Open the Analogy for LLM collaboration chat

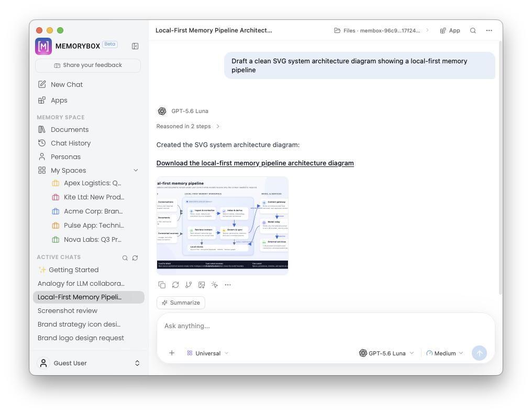point(88,284)
